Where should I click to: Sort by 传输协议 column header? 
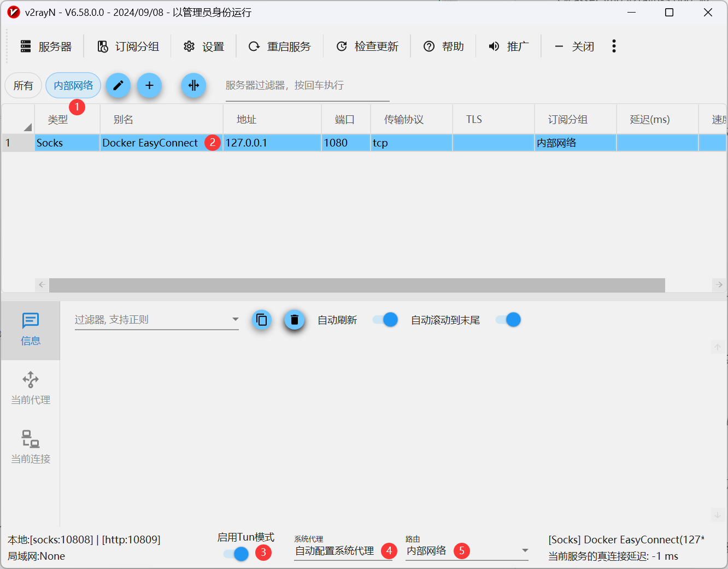pyautogui.click(x=412, y=120)
